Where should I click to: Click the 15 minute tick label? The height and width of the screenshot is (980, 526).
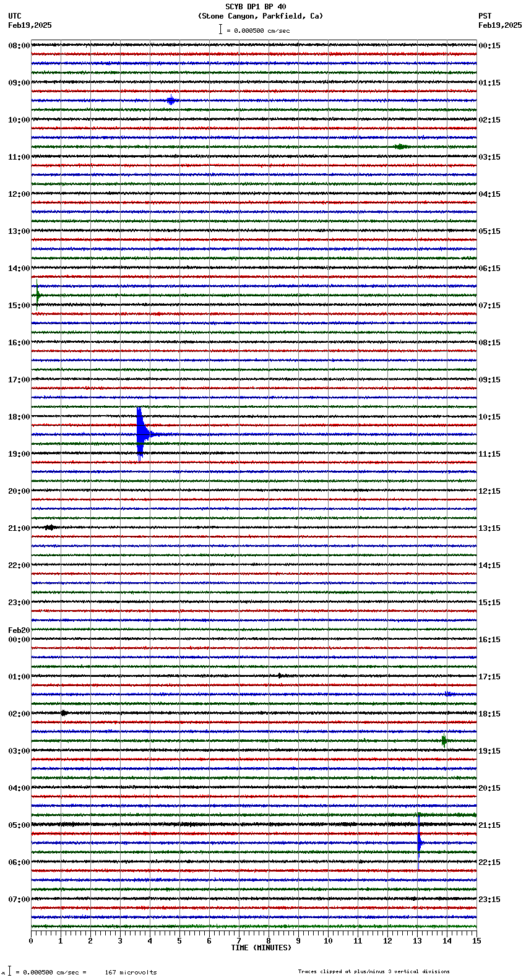coord(476,941)
